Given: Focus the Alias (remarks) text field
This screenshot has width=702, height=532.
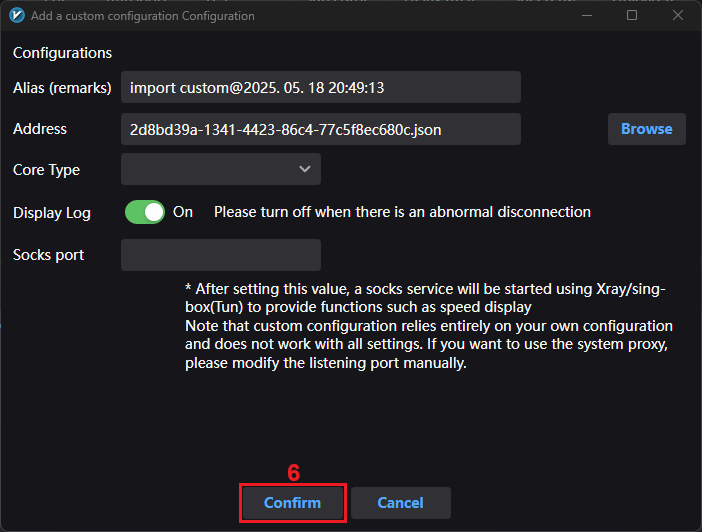Looking at the screenshot, I should (x=320, y=88).
